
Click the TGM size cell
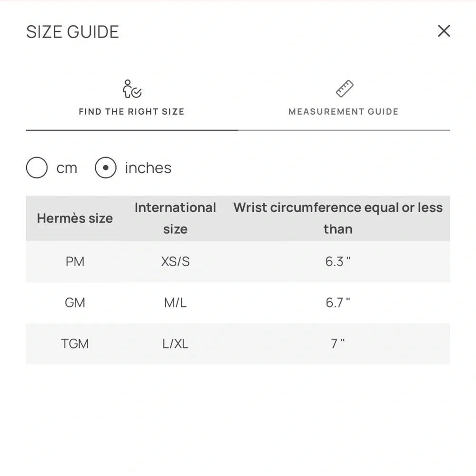pyautogui.click(x=75, y=344)
